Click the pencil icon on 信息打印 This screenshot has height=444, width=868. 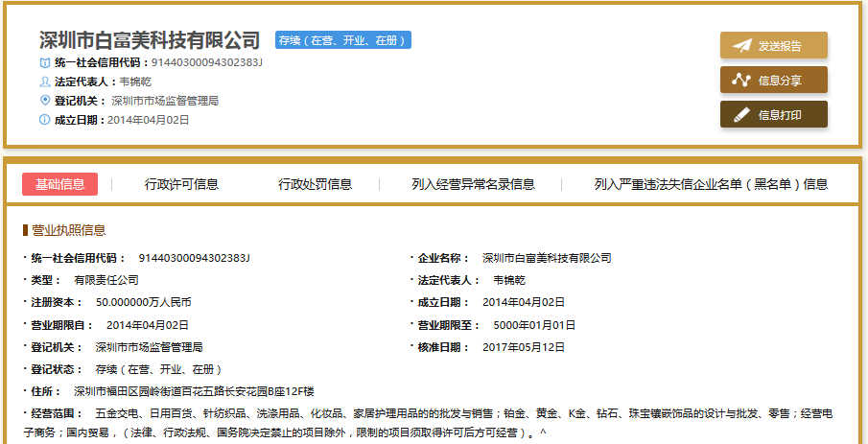[741, 115]
